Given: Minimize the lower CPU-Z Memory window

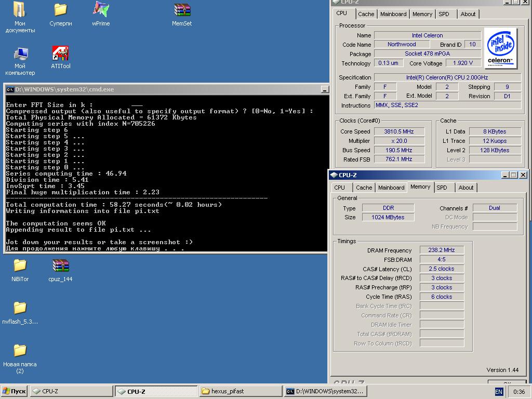Looking at the screenshot, I should 505,175.
